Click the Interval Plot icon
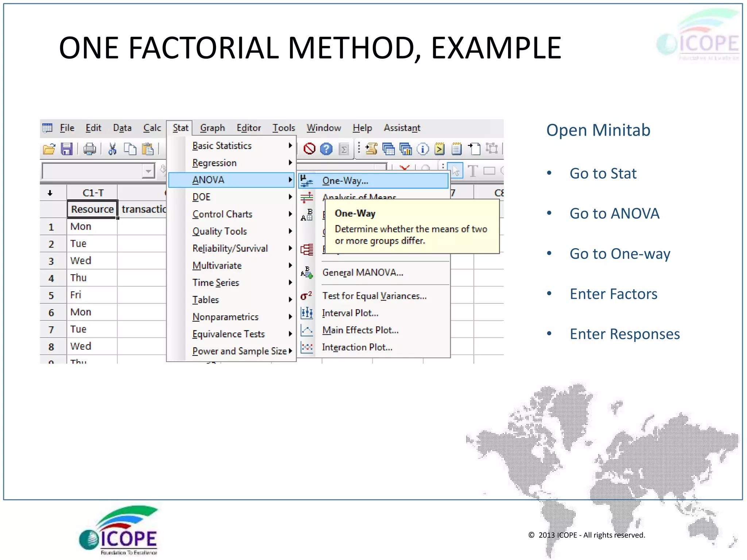Image resolution: width=747 pixels, height=560 pixels. 307,313
